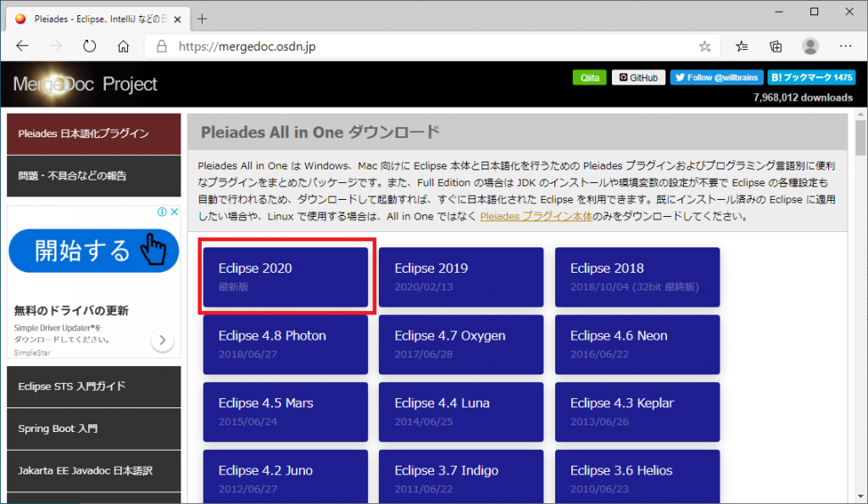The height and width of the screenshot is (504, 868).
Task: Open Eclipse STS 入門ガイド sidebar item
Action: point(93,387)
